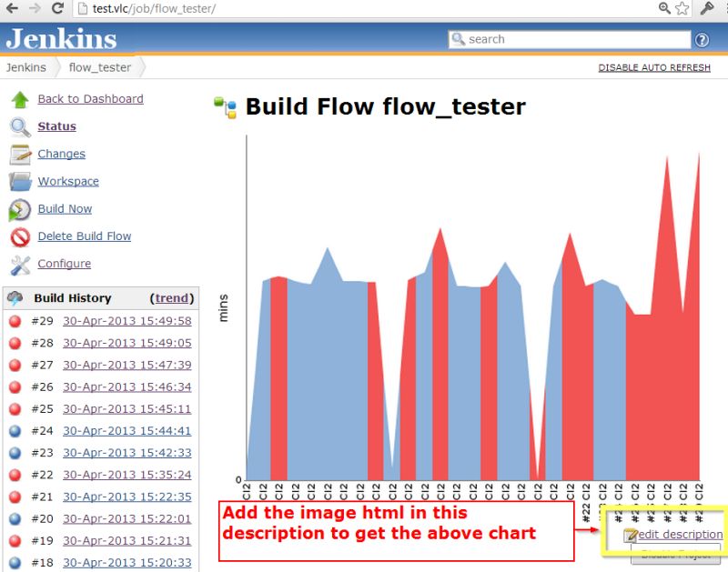Click the Status magnifying glass icon
728x572 pixels.
[x=16, y=126]
